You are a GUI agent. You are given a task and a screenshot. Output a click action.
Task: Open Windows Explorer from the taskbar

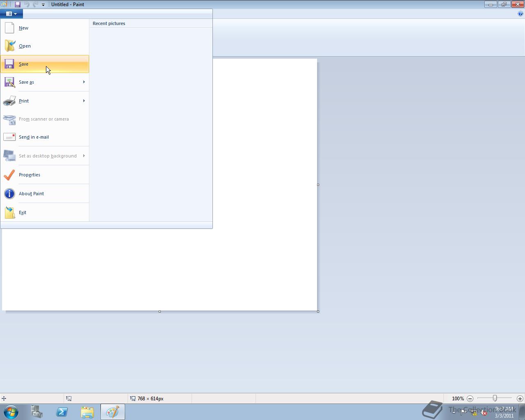[x=87, y=412]
